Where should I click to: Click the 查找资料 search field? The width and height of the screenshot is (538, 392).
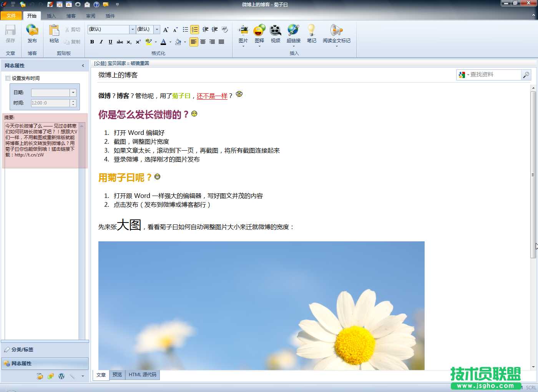coord(494,75)
